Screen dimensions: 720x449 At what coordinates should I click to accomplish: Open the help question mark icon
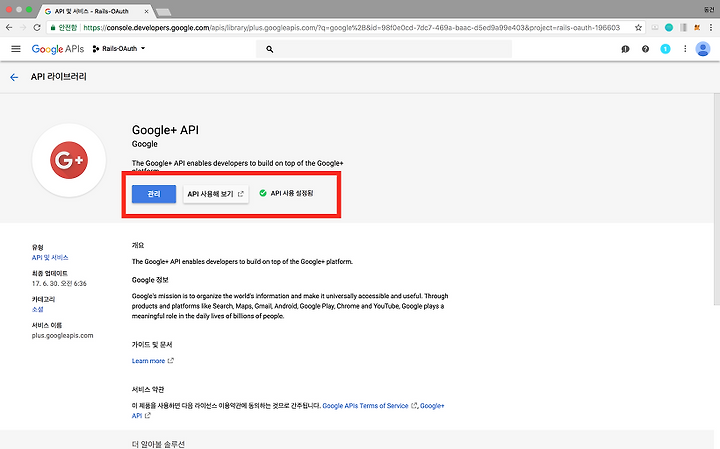(x=645, y=49)
